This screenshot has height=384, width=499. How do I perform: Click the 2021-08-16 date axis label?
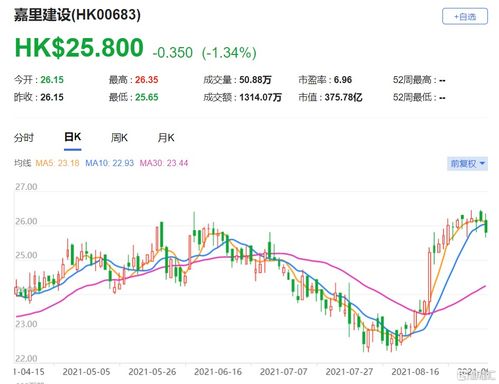pos(415,372)
